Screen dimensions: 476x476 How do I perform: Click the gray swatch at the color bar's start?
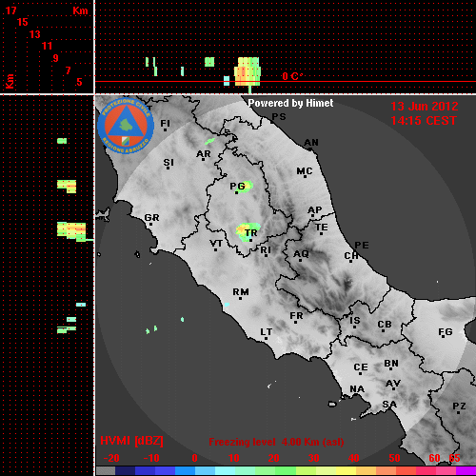106,470
